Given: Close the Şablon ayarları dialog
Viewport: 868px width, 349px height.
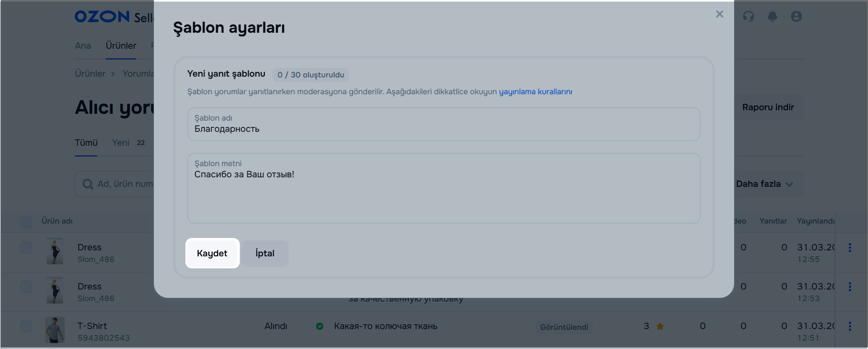Looking at the screenshot, I should (x=719, y=14).
